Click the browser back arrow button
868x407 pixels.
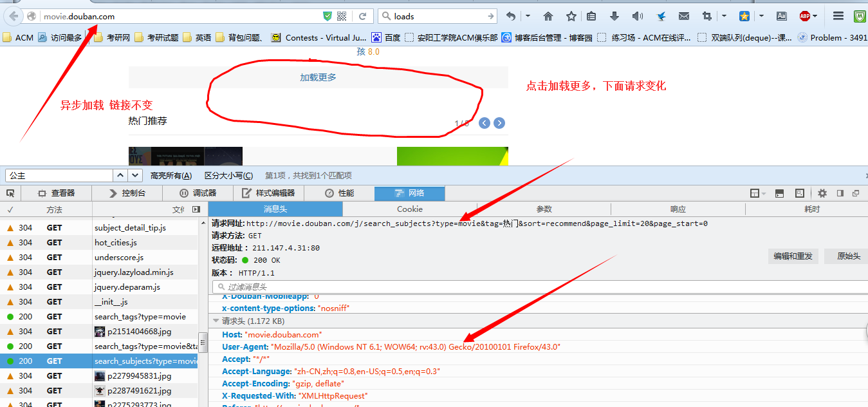pyautogui.click(x=14, y=16)
